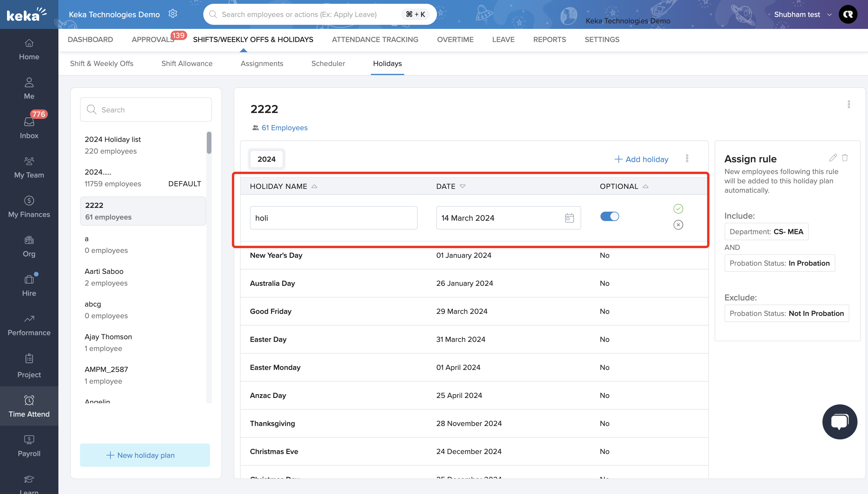This screenshot has width=868, height=494.
Task: Open settings gear next to company name
Action: [173, 14]
